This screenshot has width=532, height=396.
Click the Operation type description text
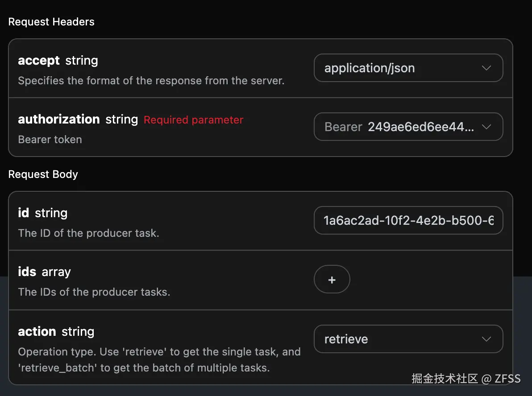(x=159, y=360)
